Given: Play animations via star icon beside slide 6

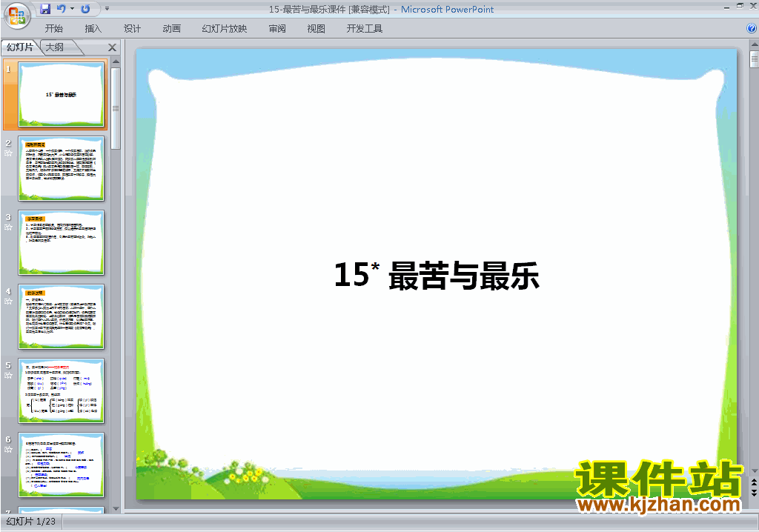Looking at the screenshot, I should (8, 450).
